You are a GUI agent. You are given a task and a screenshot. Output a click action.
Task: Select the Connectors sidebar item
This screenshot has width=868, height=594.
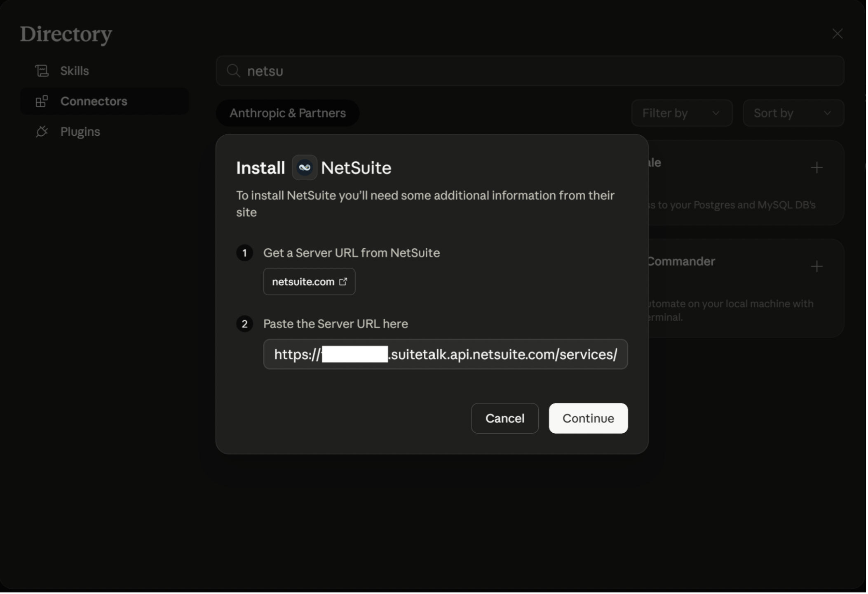(94, 101)
